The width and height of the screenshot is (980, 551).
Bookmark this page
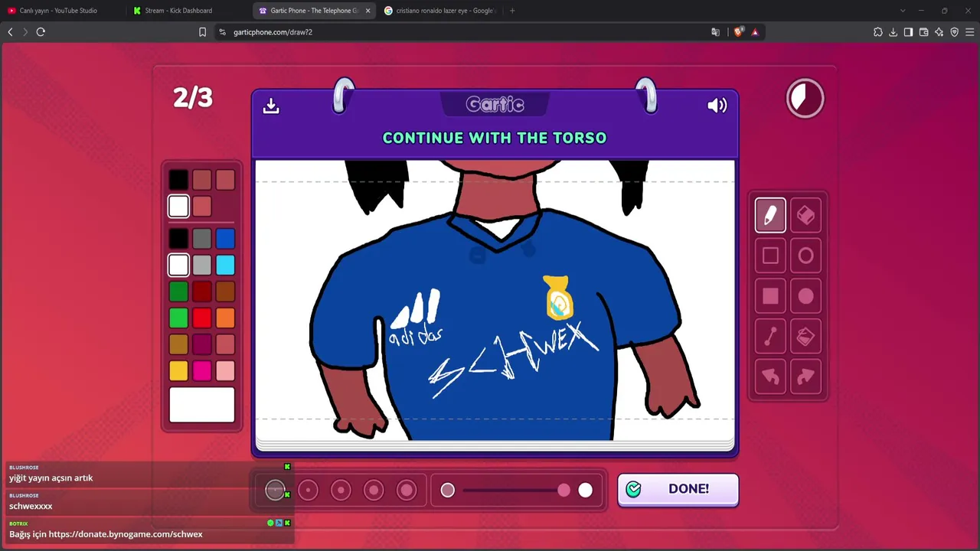202,32
